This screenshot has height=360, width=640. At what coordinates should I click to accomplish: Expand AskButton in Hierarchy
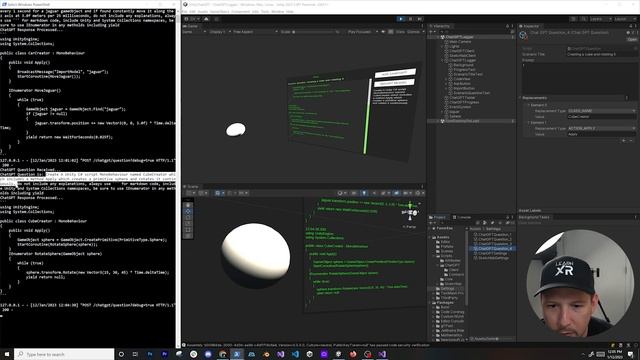(446, 84)
